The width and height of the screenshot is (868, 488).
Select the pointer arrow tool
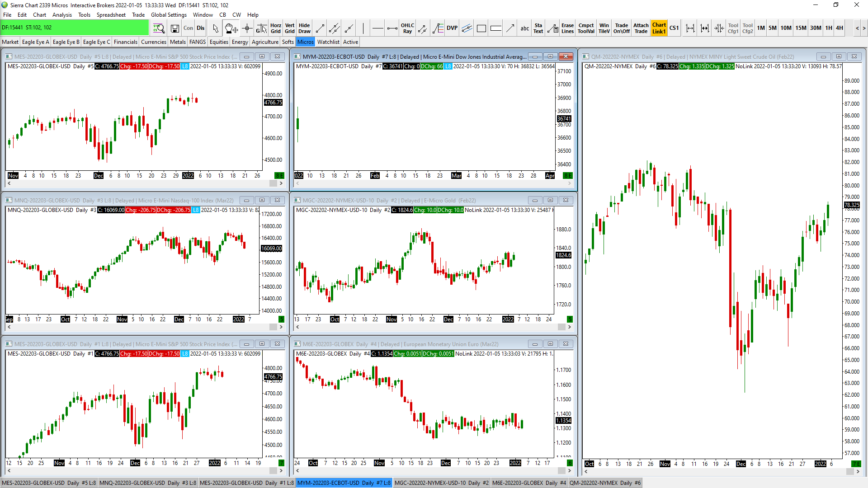[216, 28]
